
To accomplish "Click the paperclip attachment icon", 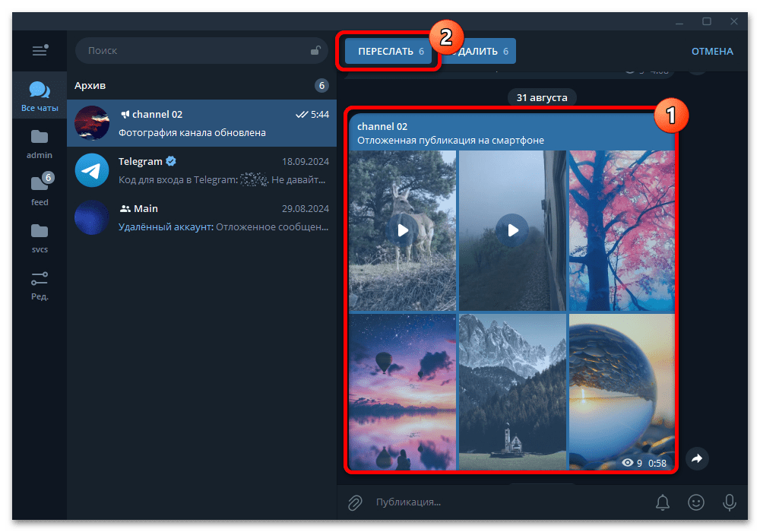I will tap(355, 502).
